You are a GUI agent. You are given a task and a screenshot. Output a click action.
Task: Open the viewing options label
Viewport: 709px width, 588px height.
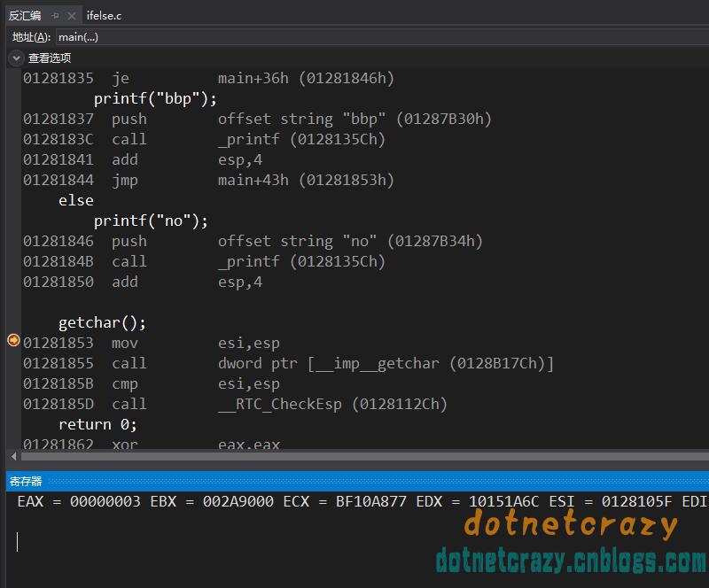pos(50,58)
